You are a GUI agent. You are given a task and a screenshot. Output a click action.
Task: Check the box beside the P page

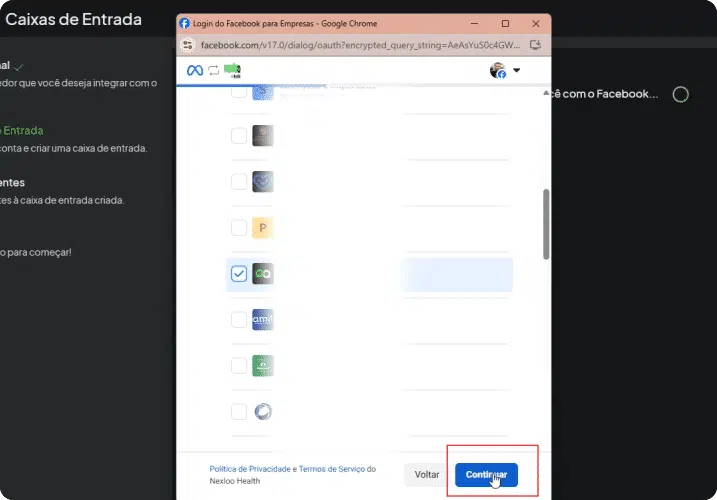pos(239,228)
